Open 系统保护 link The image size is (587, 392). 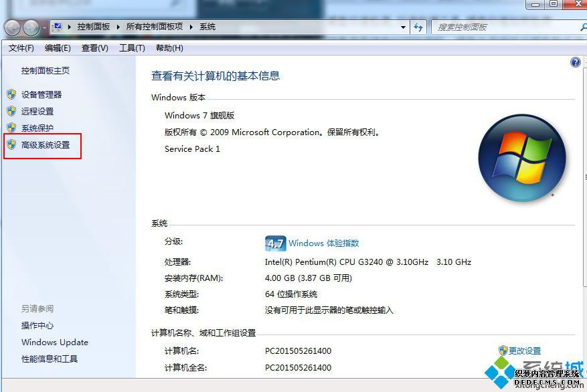pos(37,128)
